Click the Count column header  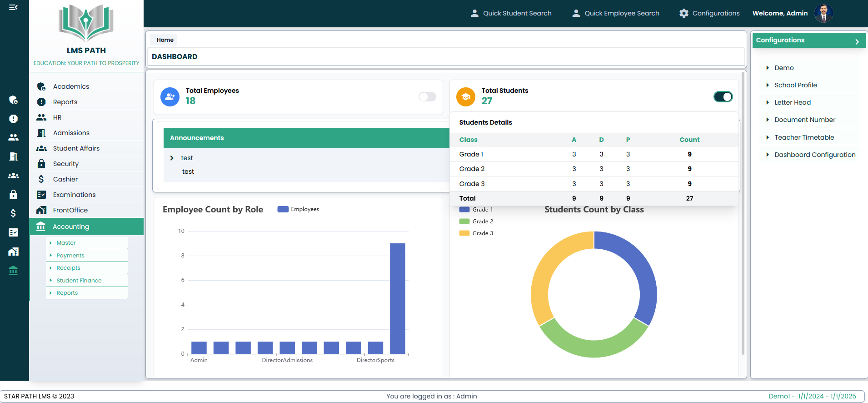pyautogui.click(x=689, y=140)
